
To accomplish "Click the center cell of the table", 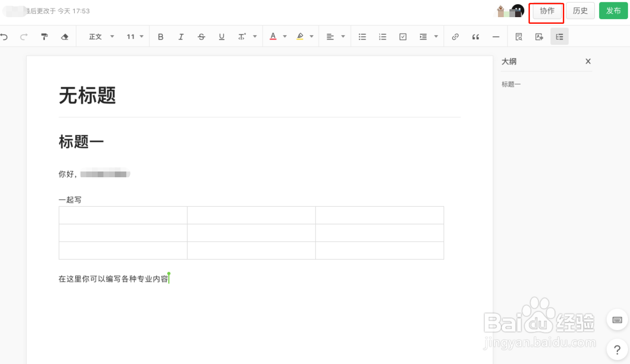I will tap(251, 233).
